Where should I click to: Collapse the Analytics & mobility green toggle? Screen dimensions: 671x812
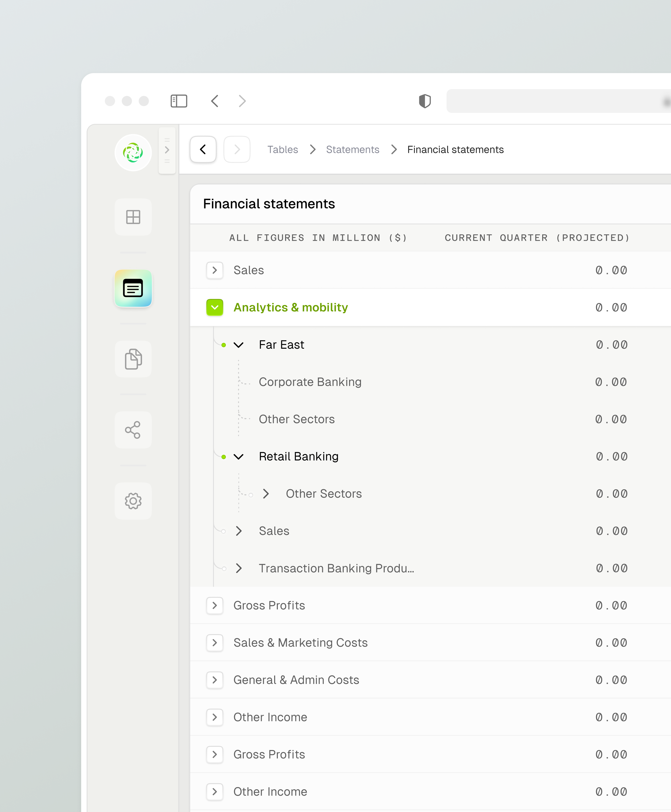[x=214, y=308]
